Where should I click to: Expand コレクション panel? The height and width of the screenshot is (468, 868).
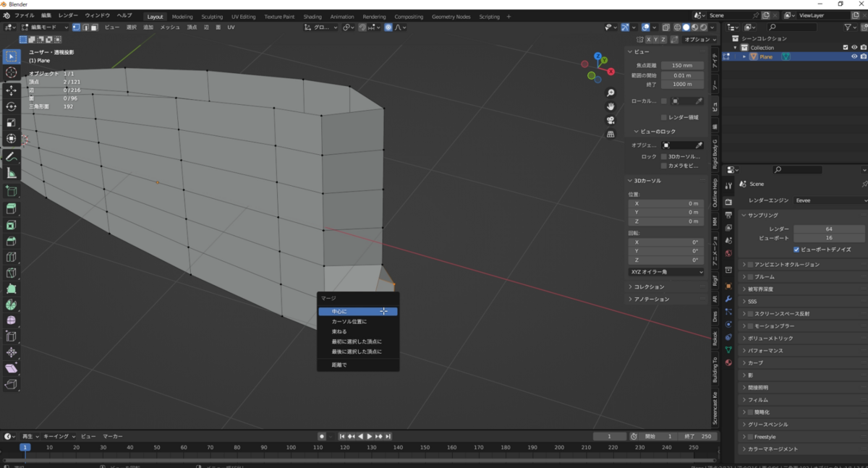coord(649,287)
